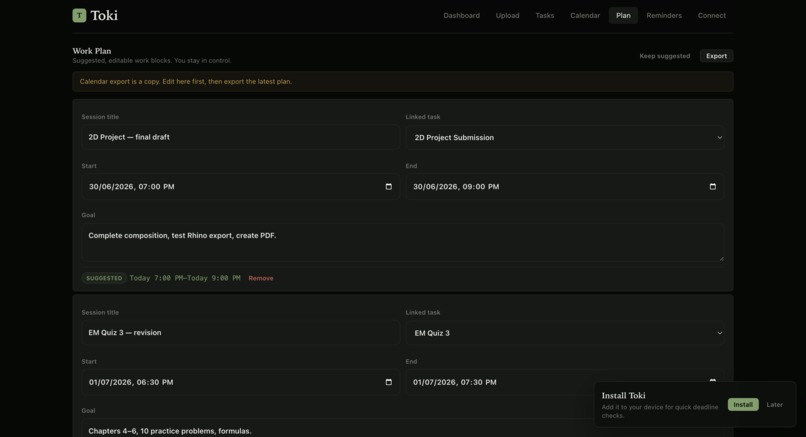Click the Export button
Viewport: 806px width, 437px height.
pyautogui.click(x=716, y=56)
